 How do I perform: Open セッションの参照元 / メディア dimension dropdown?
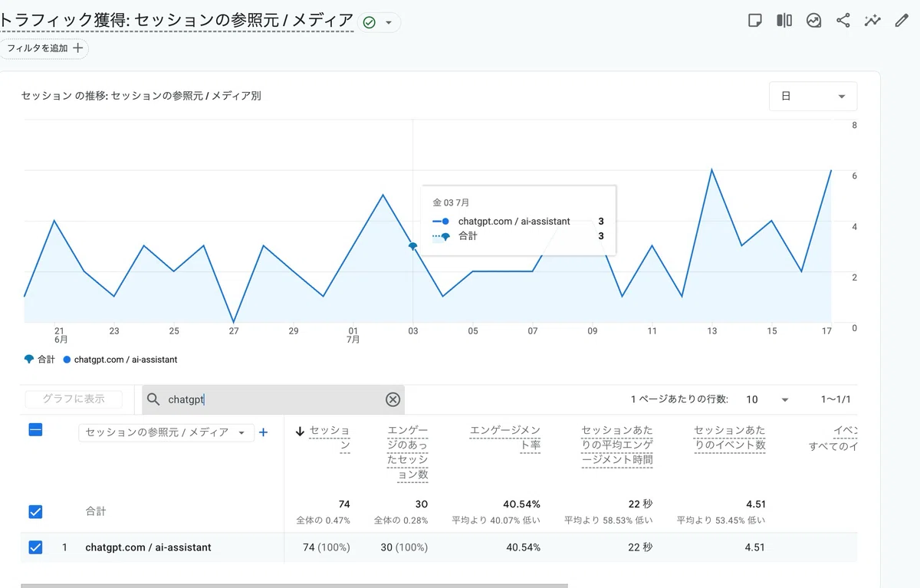(166, 432)
